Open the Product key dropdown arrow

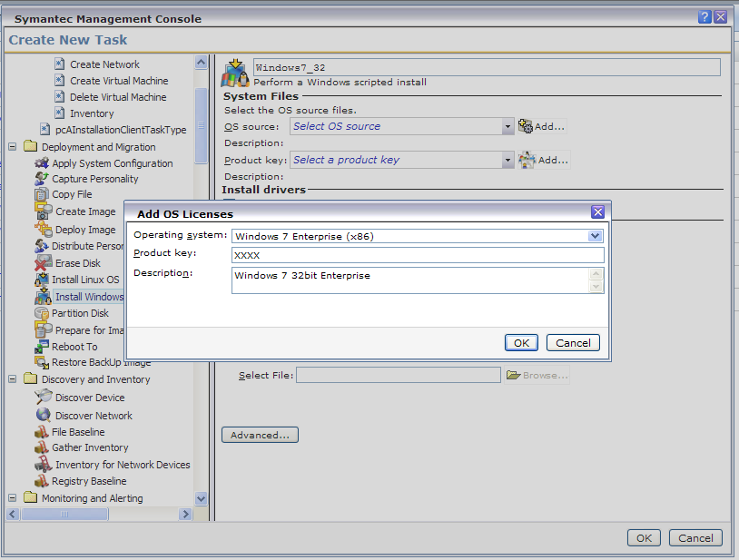507,160
